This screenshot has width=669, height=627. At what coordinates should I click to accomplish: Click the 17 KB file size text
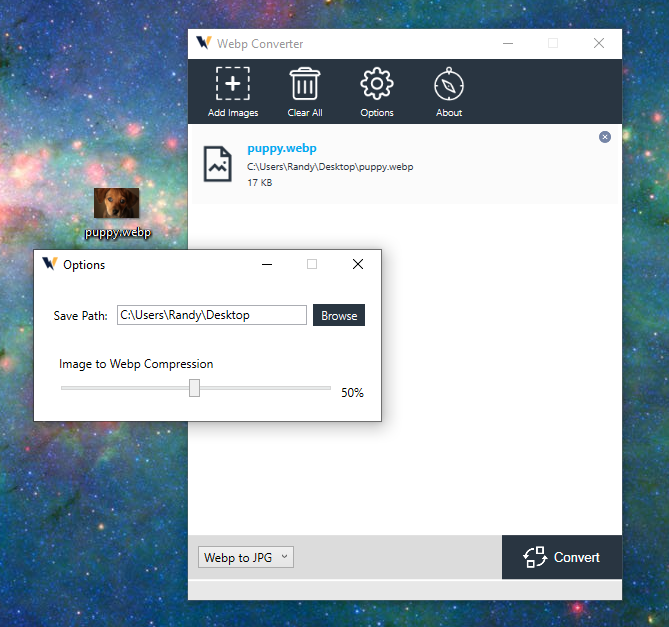(x=259, y=183)
